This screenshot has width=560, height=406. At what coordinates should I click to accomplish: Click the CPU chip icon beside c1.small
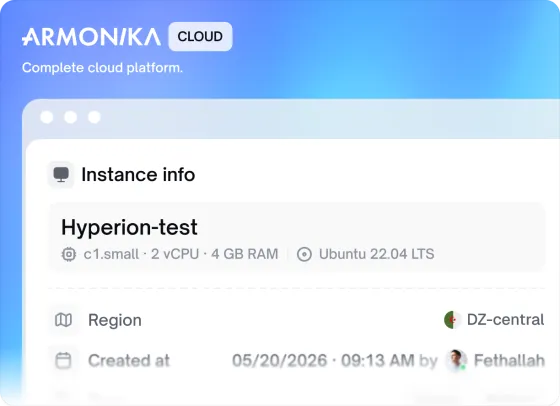69,255
